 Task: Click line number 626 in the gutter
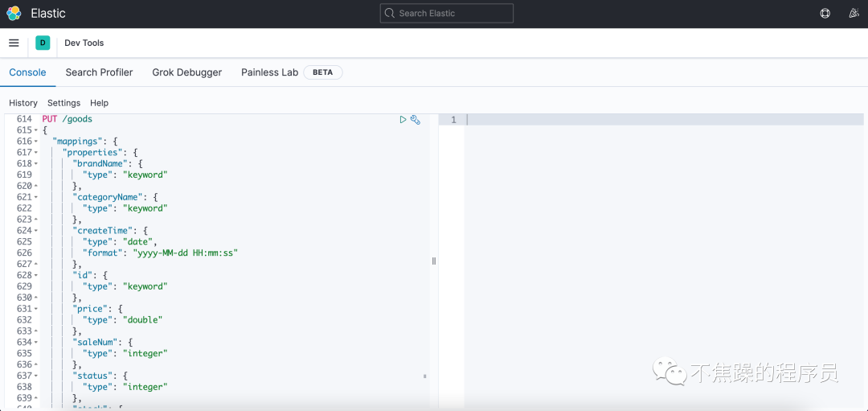click(x=24, y=253)
